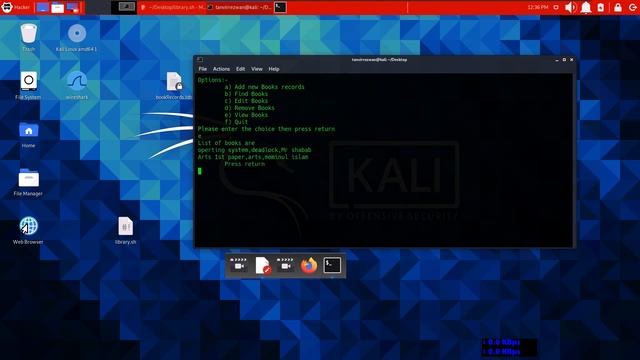Open the terminal Edit menu

(x=240, y=69)
